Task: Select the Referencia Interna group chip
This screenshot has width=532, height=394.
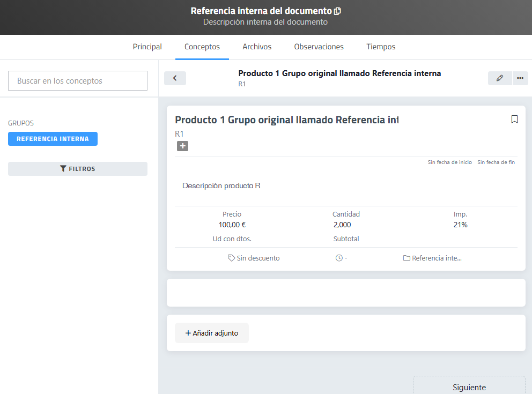Action: tap(53, 139)
